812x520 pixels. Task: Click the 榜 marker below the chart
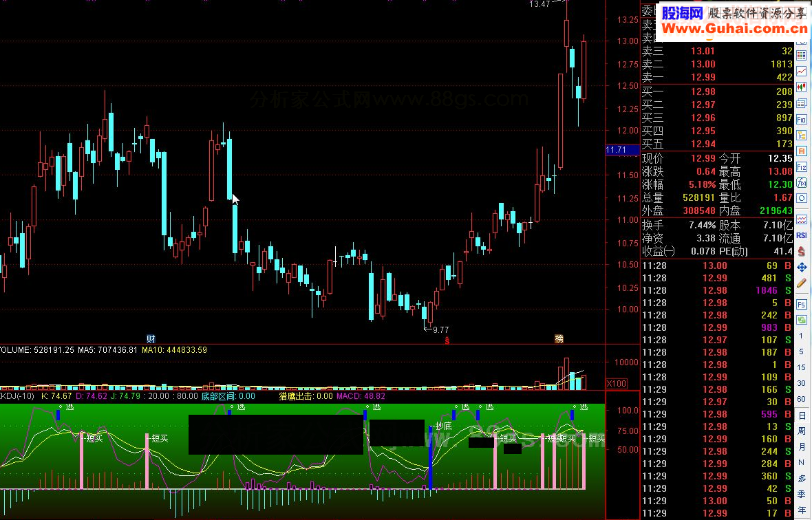tap(559, 339)
